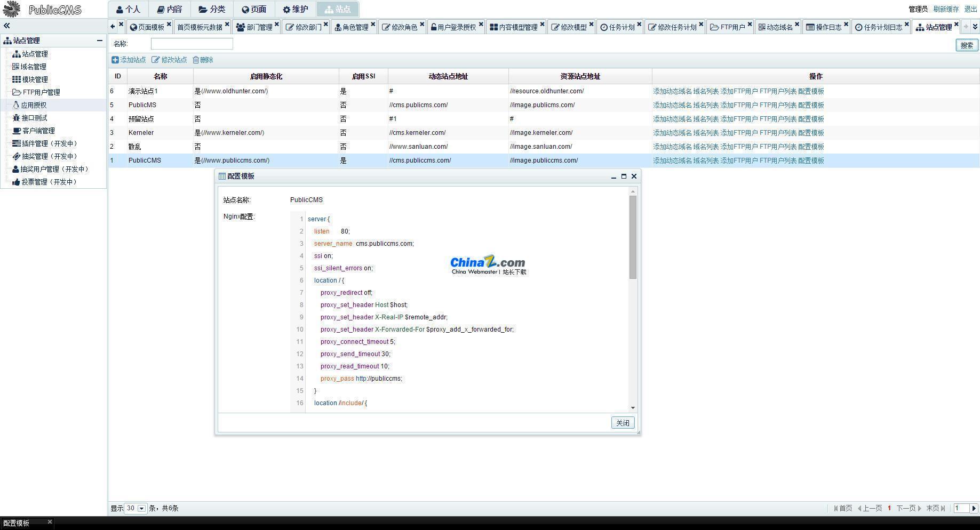Open 应用授权 in the sidebar
Image resolution: width=980 pixels, height=530 pixels.
pyautogui.click(x=29, y=105)
